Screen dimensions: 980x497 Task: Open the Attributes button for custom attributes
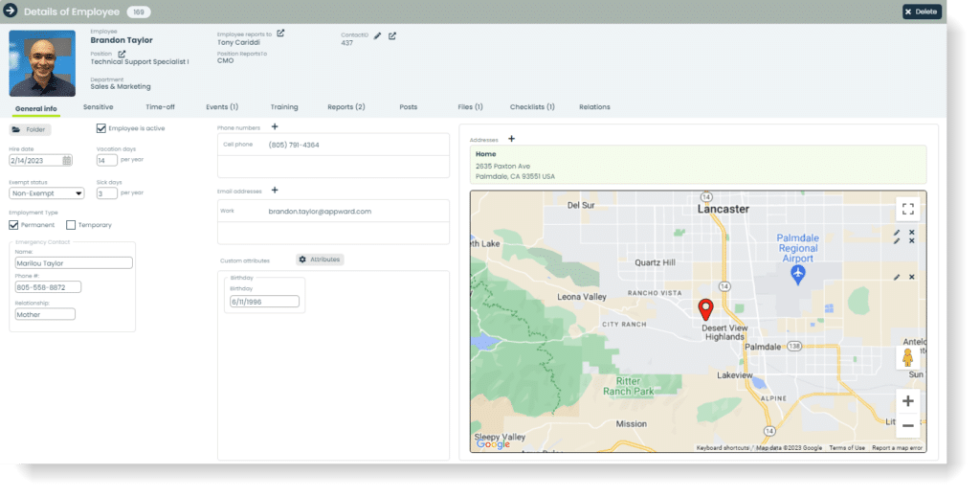click(x=320, y=260)
